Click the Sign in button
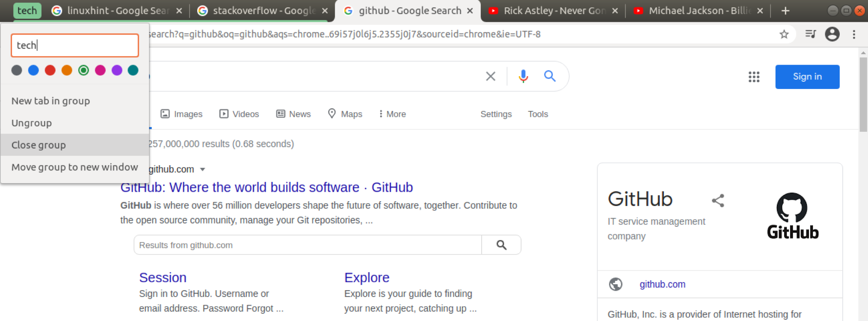 807,77
